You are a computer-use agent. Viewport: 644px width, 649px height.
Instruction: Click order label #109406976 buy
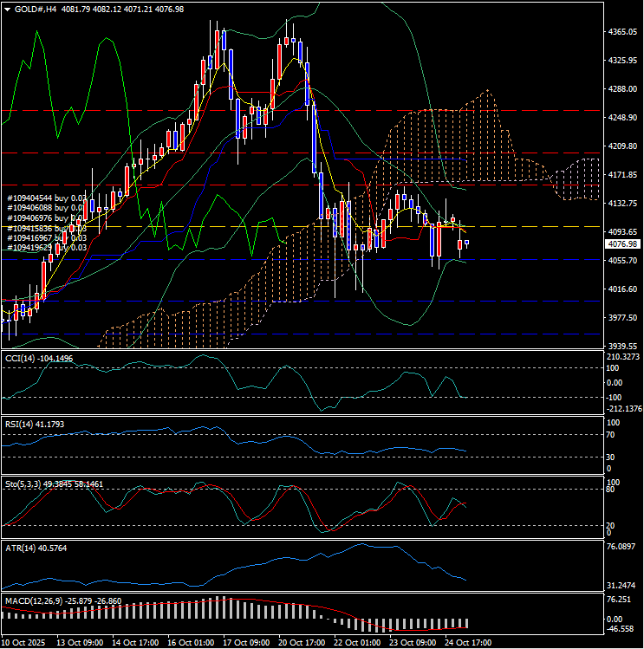tap(39, 217)
